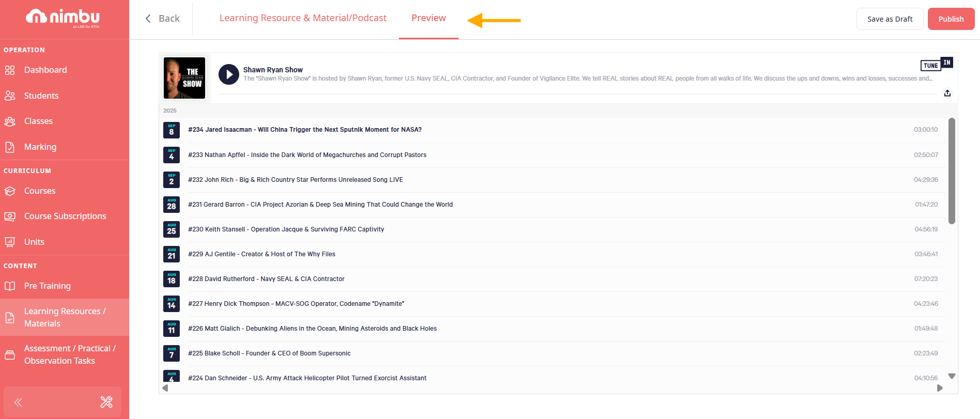Image resolution: width=980 pixels, height=419 pixels.
Task: Select episode #234 Jared Isaacman
Action: tap(305, 130)
